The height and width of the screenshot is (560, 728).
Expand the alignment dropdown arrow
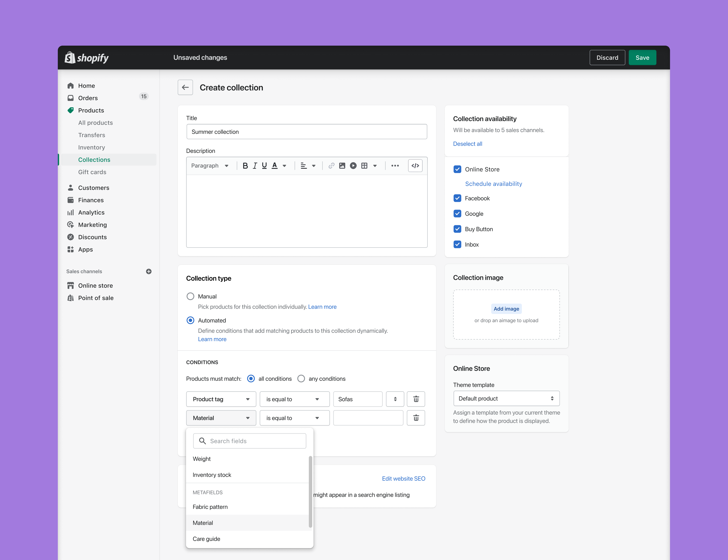[314, 166]
